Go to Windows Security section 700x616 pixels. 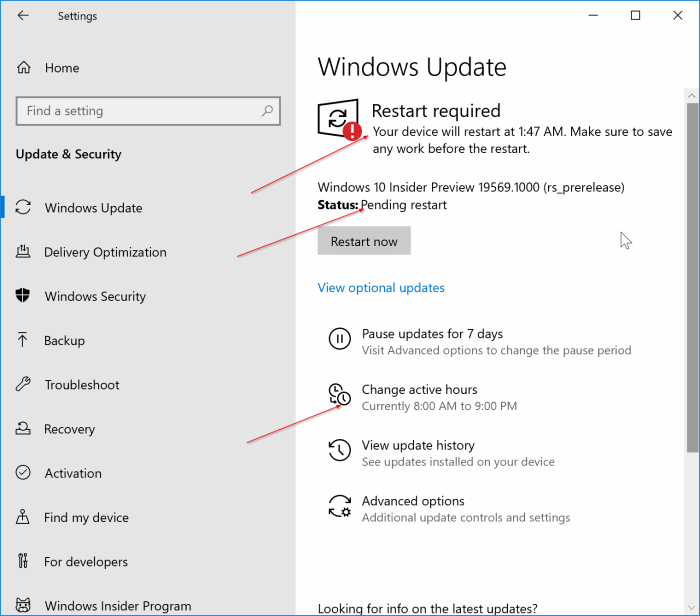click(x=95, y=296)
